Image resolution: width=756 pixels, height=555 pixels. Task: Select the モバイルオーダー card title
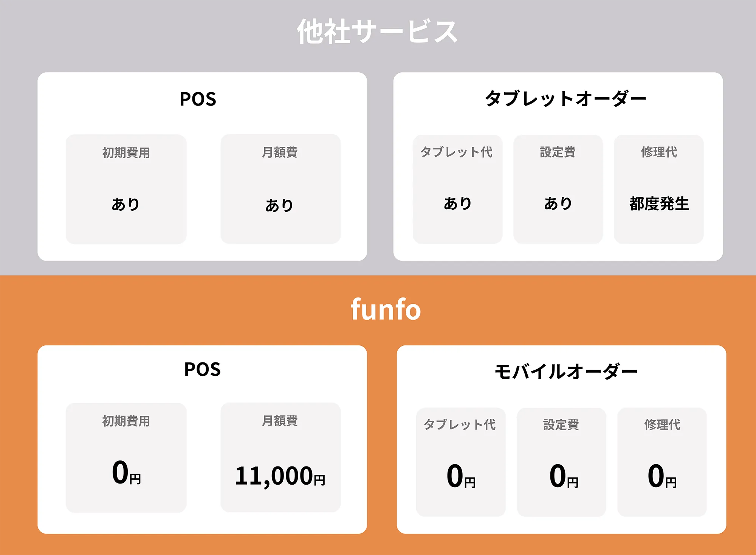pyautogui.click(x=566, y=371)
